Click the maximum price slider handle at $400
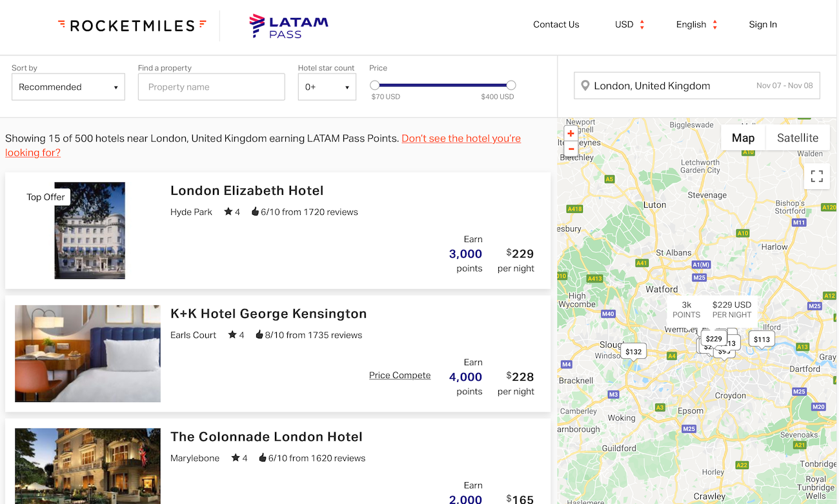839x504 pixels. pyautogui.click(x=510, y=85)
